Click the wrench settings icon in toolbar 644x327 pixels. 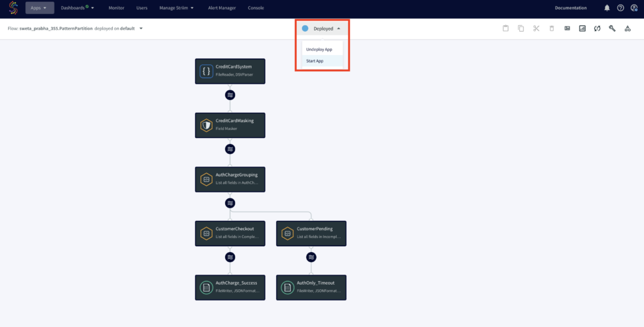coord(612,29)
